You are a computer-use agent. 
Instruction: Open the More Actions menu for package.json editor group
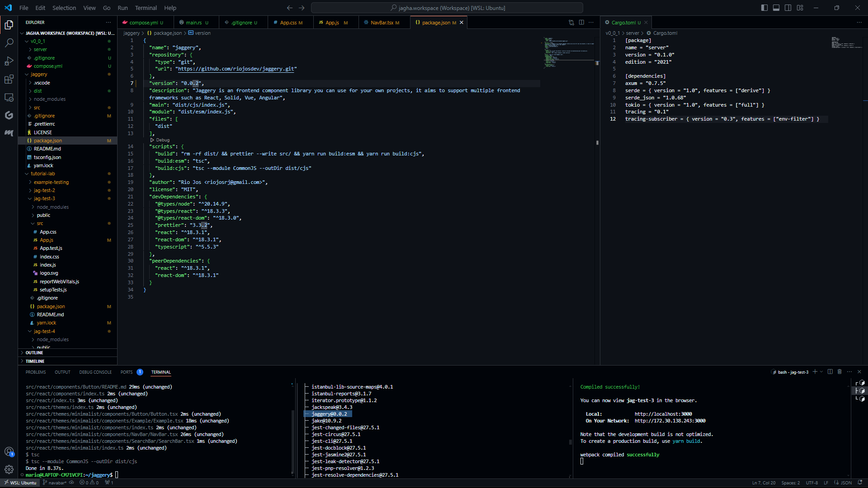click(591, 23)
